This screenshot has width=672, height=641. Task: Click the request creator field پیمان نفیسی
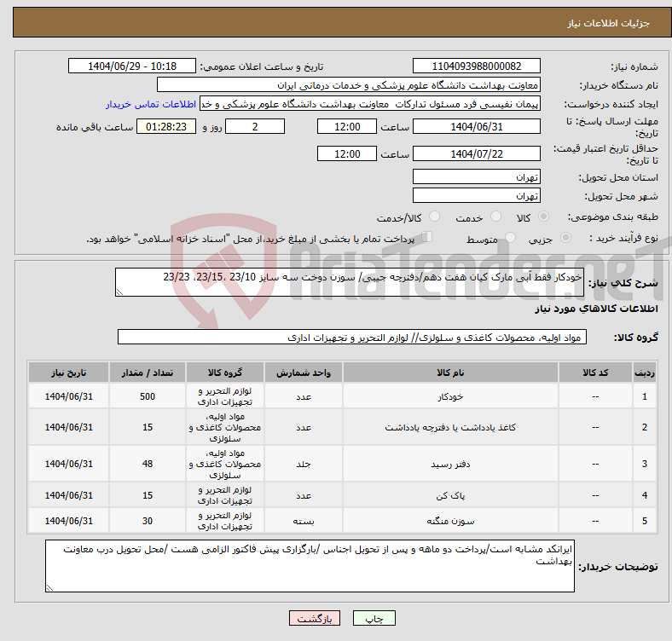[370, 104]
